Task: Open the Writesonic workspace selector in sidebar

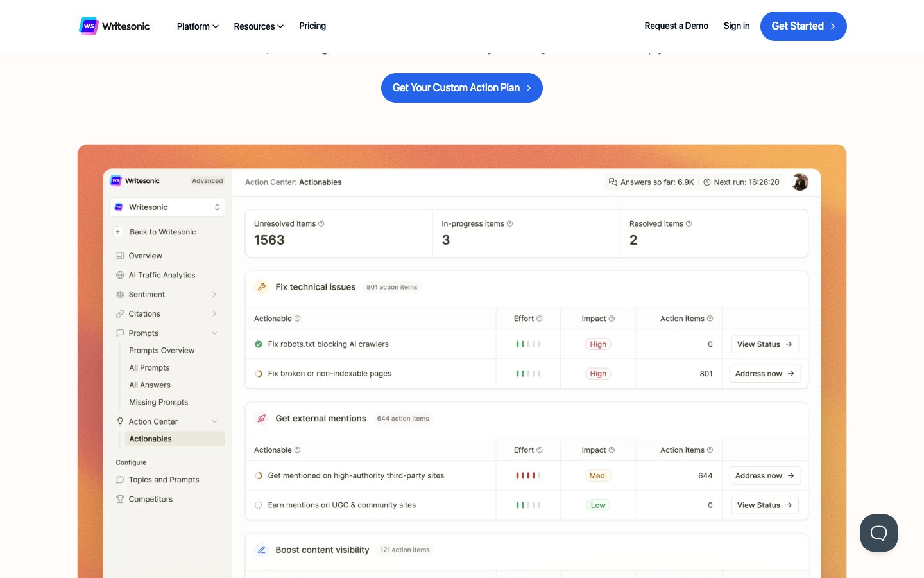Action: coord(167,207)
